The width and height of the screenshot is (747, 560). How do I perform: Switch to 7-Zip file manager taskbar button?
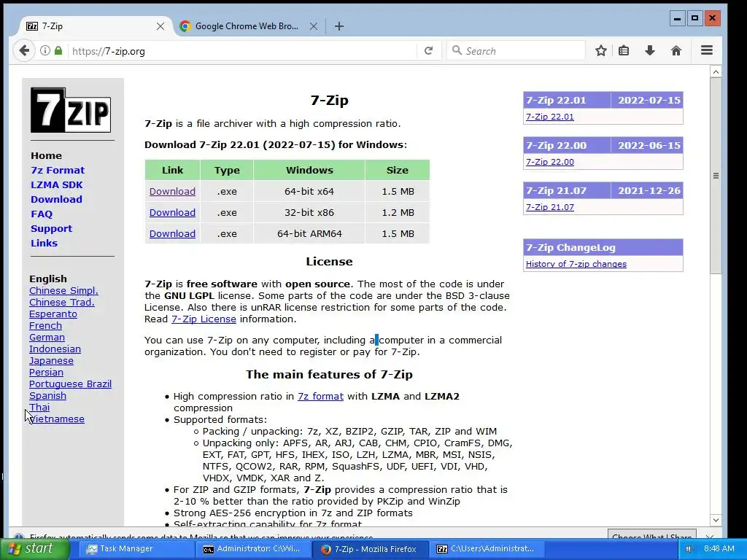[x=487, y=549]
